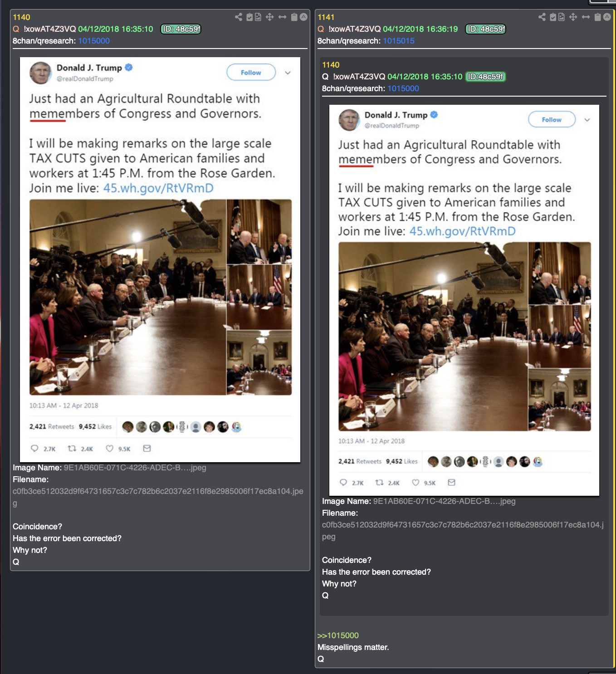Collapse post 1140 with the up-chevron circle

click(304, 17)
